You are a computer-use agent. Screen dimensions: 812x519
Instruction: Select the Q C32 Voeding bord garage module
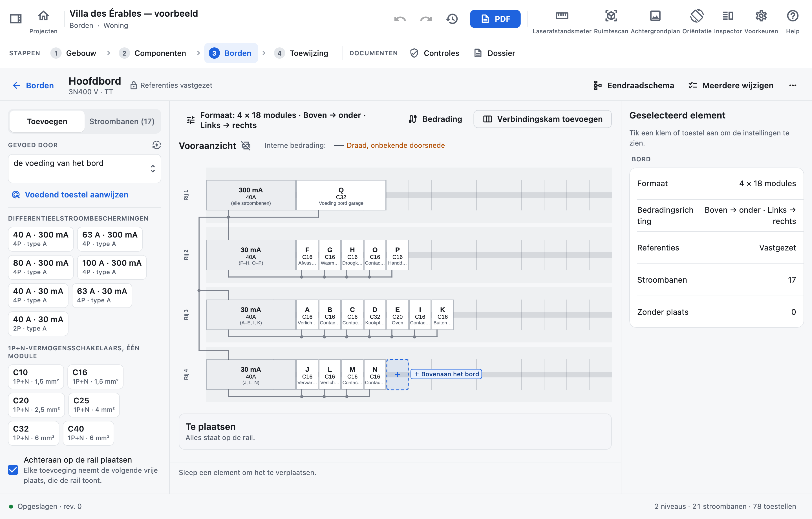coord(341,195)
